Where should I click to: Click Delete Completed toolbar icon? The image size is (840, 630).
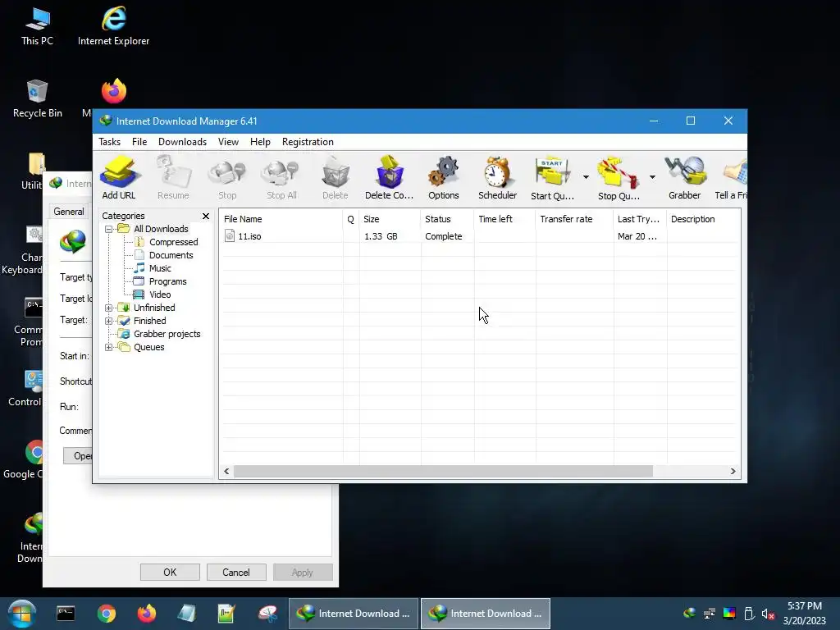pos(390,177)
